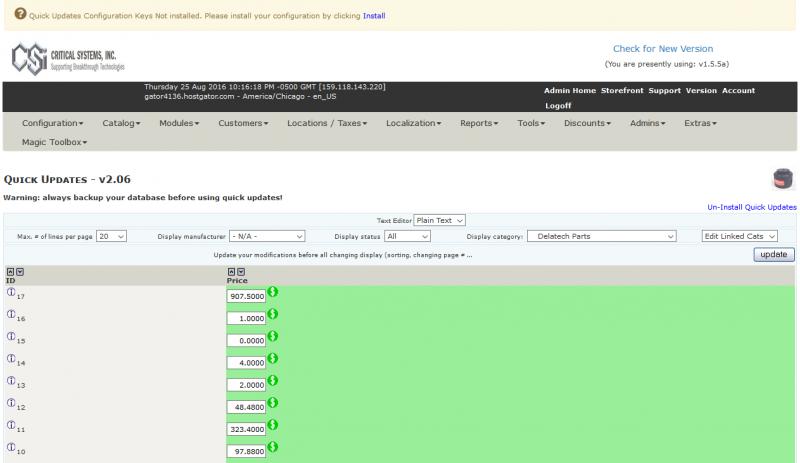Open the Modules menu
Image resolution: width=800 pixels, height=463 pixels.
pos(179,123)
